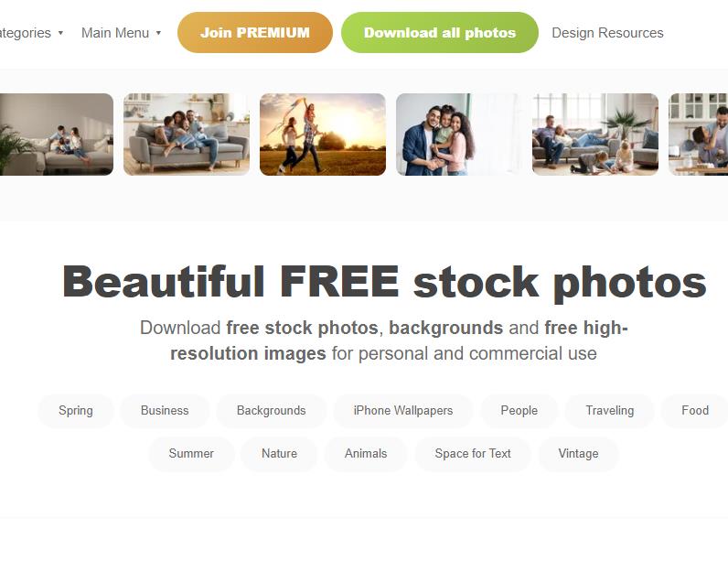
Task: Click the Join PREMIUM button
Action: pyautogui.click(x=255, y=33)
